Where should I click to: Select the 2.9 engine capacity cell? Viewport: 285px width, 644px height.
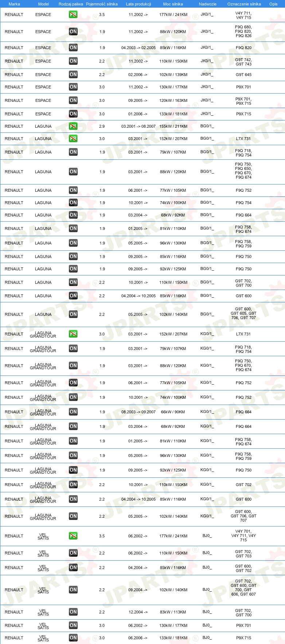(x=102, y=126)
